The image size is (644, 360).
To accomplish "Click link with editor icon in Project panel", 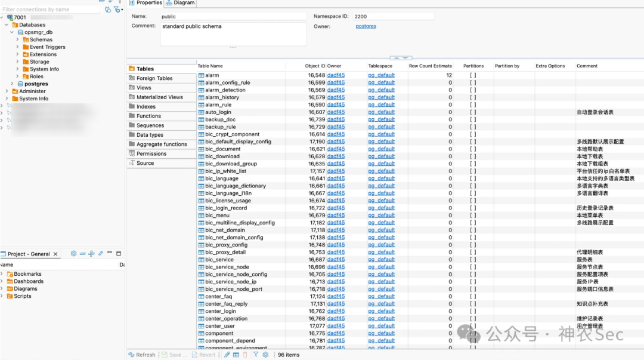I will pos(101,254).
